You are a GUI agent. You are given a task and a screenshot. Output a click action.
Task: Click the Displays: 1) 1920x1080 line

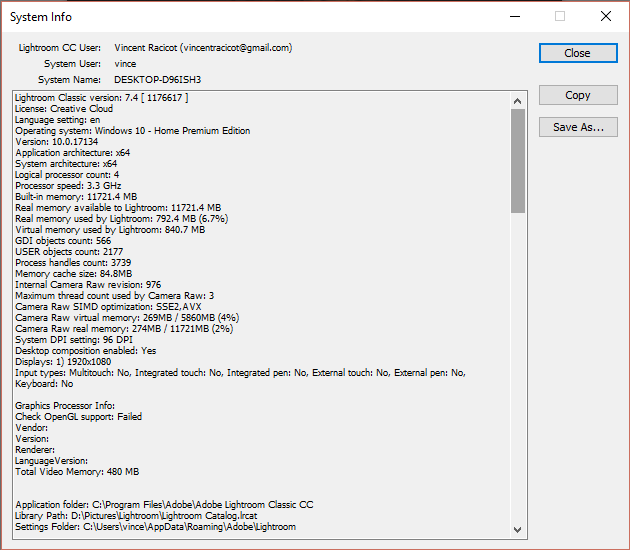click(63, 362)
